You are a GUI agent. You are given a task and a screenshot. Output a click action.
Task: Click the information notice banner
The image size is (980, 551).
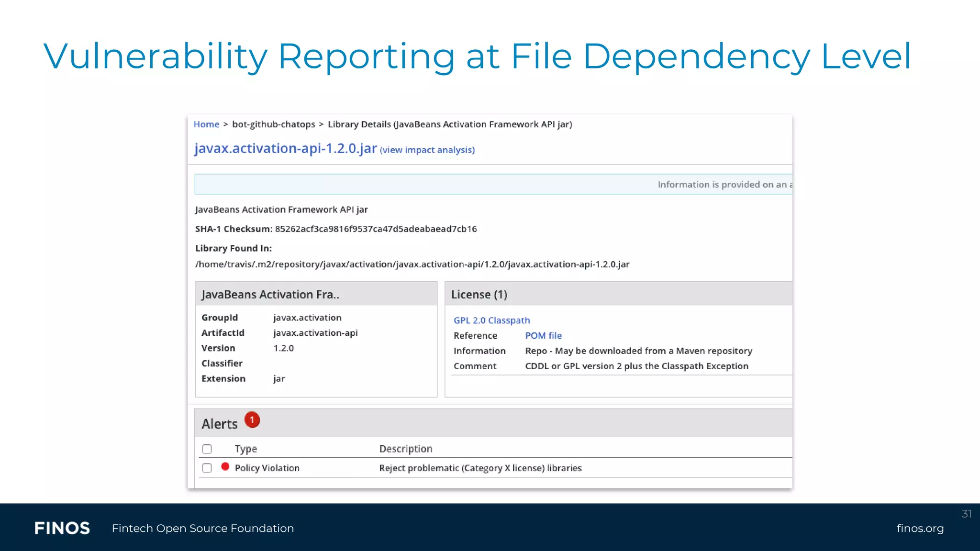[493, 184]
